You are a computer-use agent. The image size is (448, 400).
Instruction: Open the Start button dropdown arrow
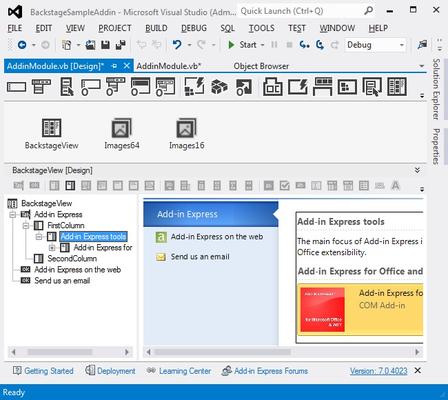(262, 45)
